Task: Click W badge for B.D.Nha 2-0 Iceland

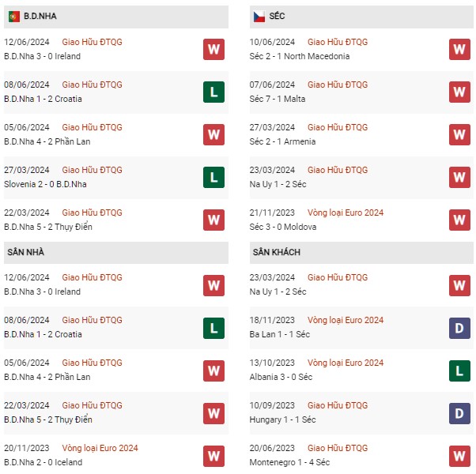Action: pyautogui.click(x=213, y=456)
